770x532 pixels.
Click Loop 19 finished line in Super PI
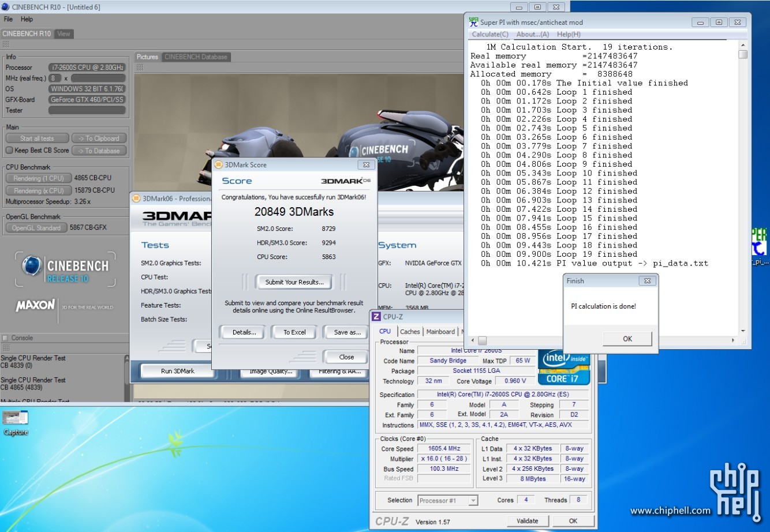(559, 254)
